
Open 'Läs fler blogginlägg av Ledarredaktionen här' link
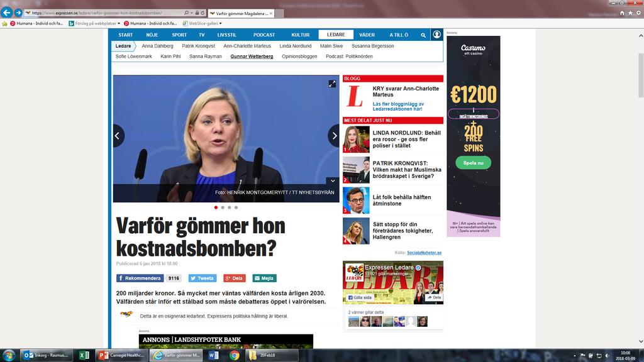tap(398, 106)
